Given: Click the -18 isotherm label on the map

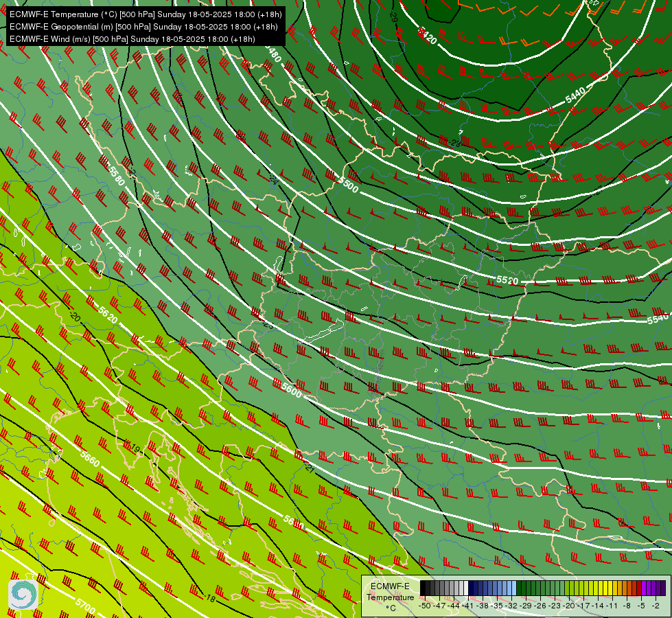Looking at the screenshot, I should [209, 597].
